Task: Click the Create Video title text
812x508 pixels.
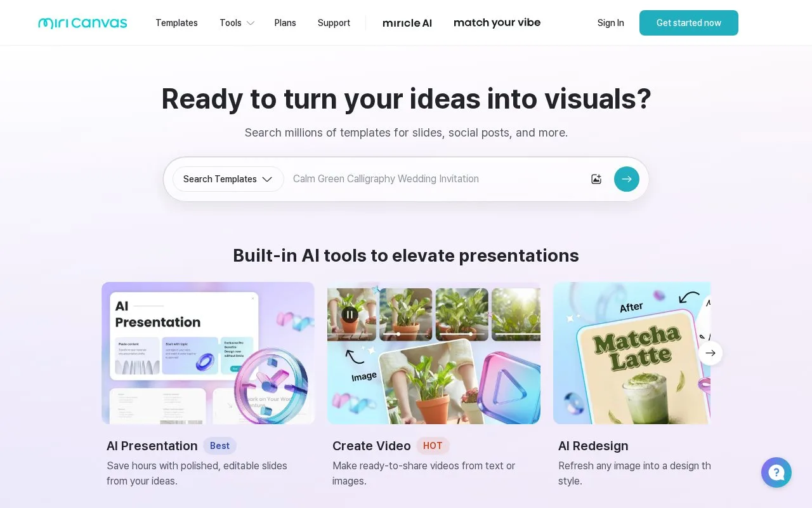Action: click(x=372, y=446)
